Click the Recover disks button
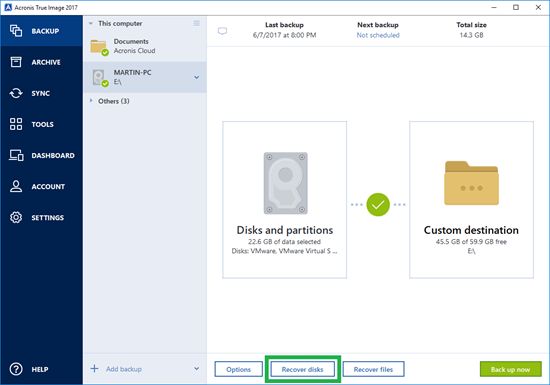 tap(302, 369)
